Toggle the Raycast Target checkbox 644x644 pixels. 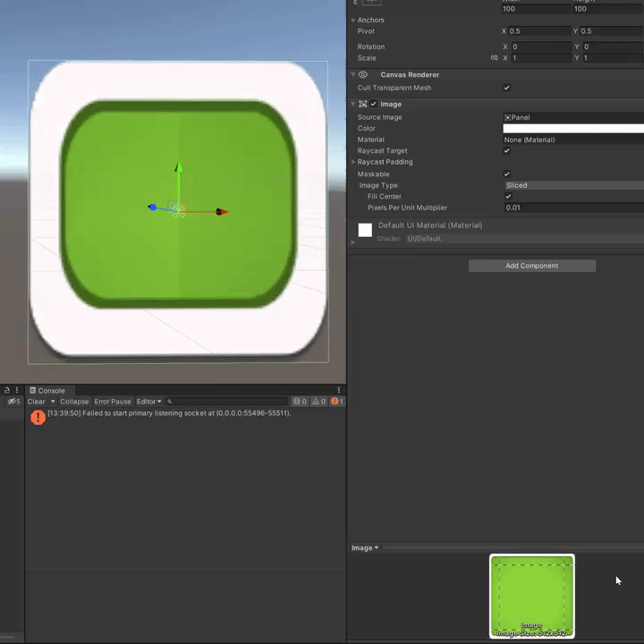click(507, 151)
